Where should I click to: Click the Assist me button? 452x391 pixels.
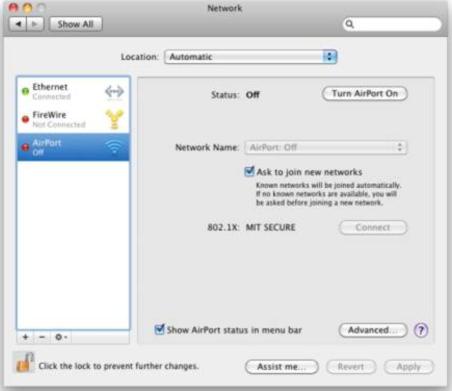(281, 367)
